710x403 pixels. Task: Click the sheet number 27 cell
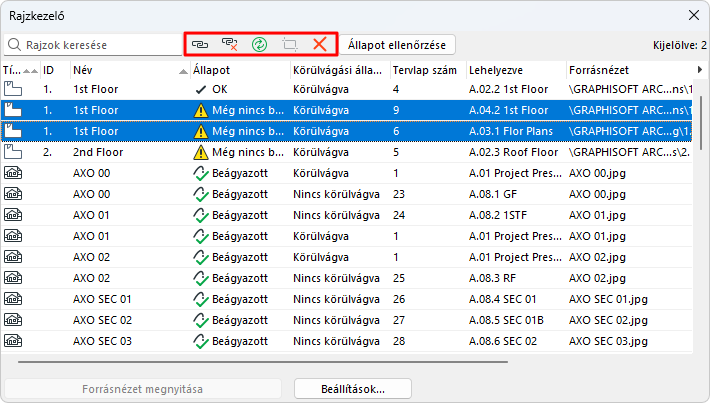(x=398, y=320)
